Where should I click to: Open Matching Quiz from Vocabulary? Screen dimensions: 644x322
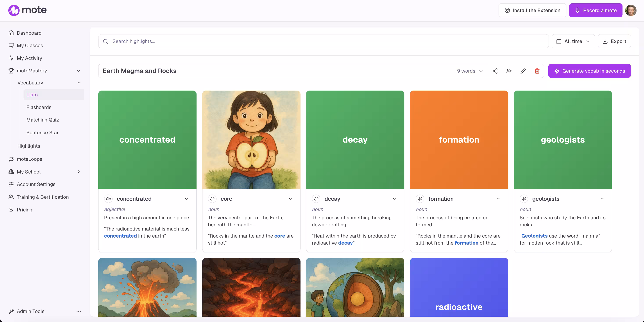(43, 120)
